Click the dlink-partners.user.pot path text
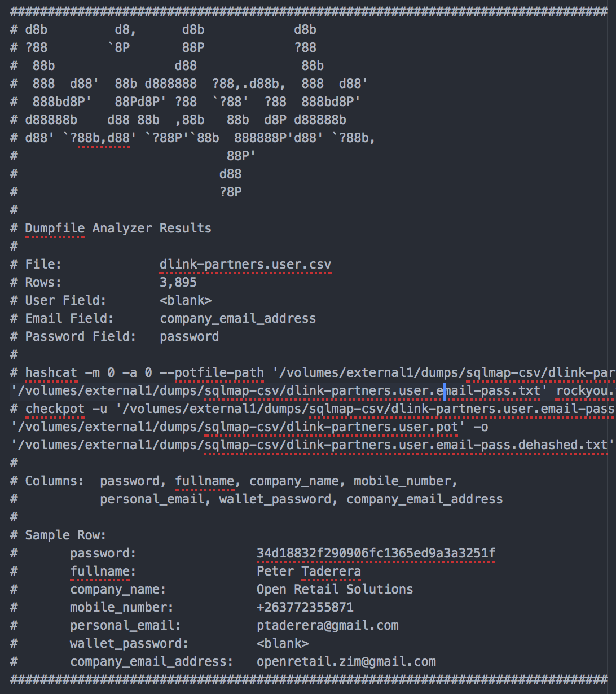Screen dimensions: 616x694 235,427
